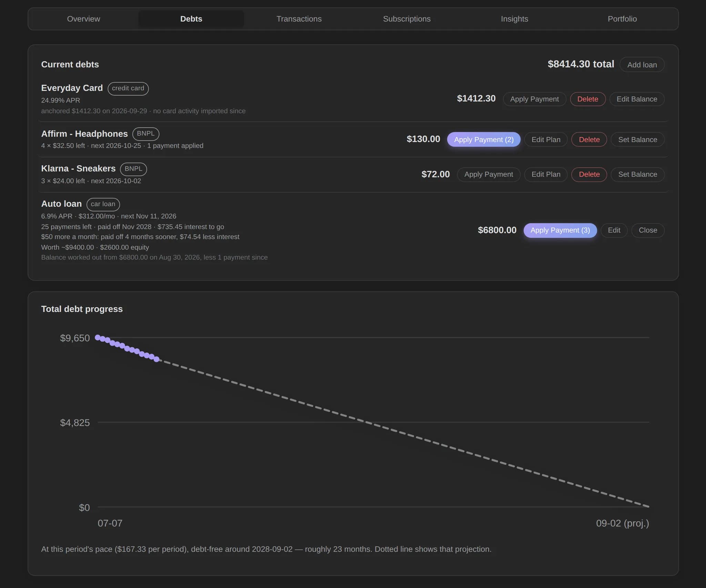Viewport: 706px width, 588px height.
Task: Click the $4,825 axis label
Action: (75, 423)
